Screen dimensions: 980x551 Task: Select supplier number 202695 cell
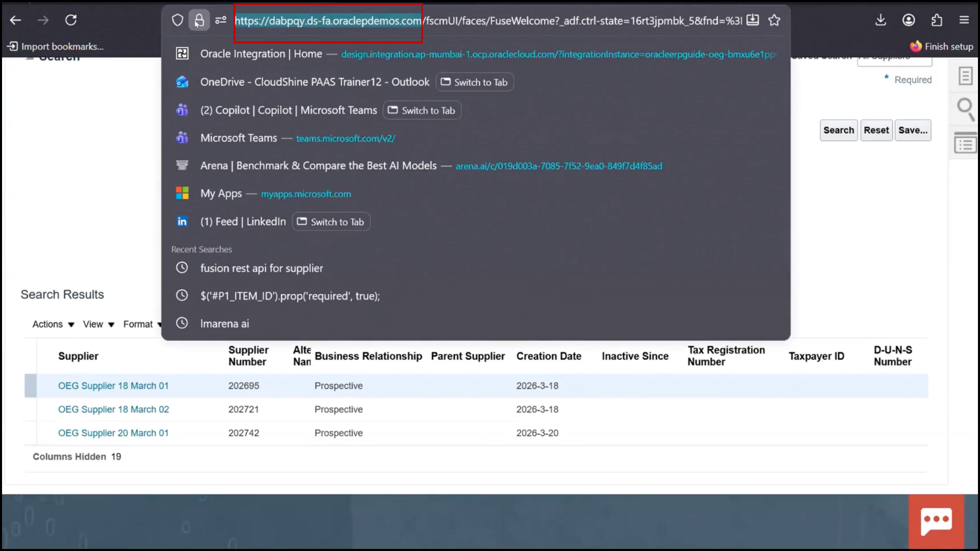tap(243, 386)
